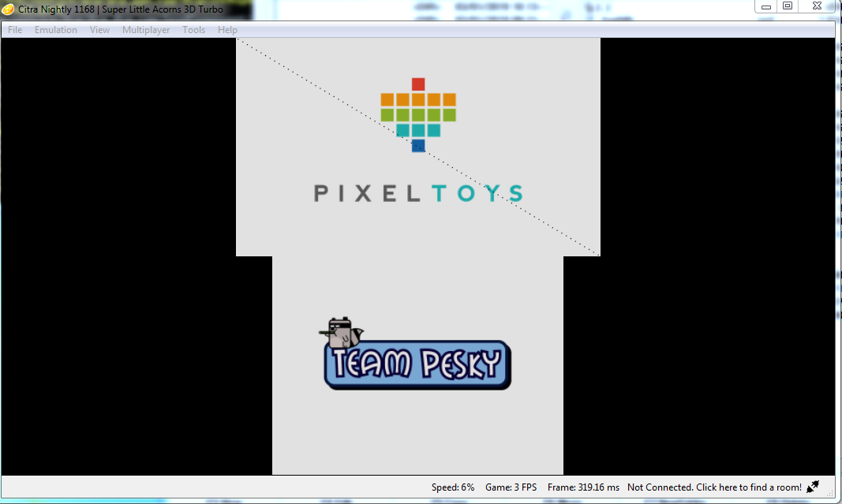This screenshot has width=842, height=504.
Task: Maximize the Citra window
Action: [788, 6]
